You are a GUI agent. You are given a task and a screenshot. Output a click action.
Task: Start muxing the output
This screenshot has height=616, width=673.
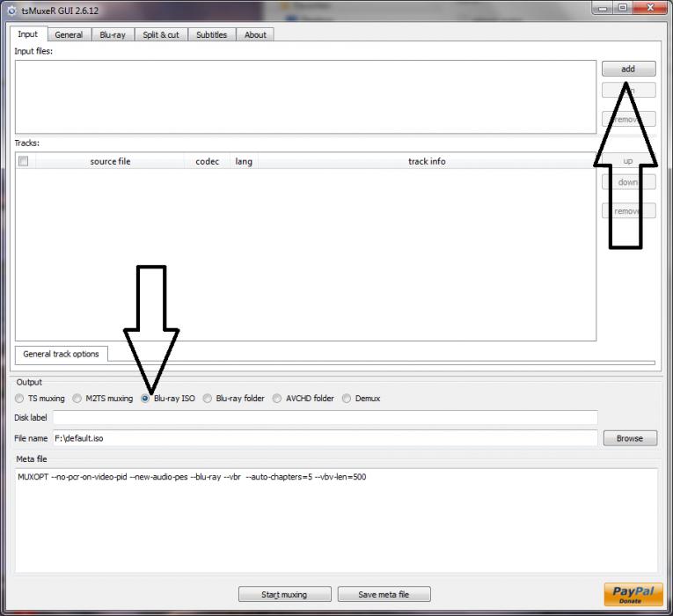[284, 595]
